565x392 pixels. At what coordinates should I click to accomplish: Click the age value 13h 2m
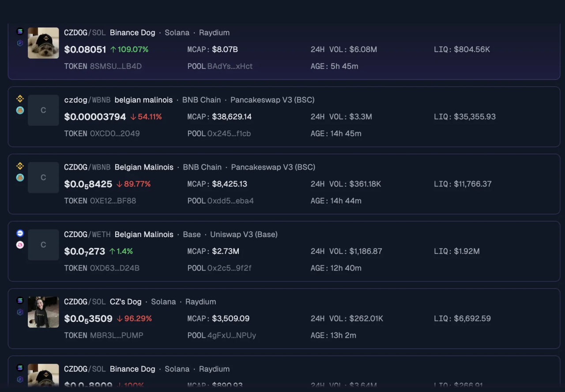[x=343, y=335]
